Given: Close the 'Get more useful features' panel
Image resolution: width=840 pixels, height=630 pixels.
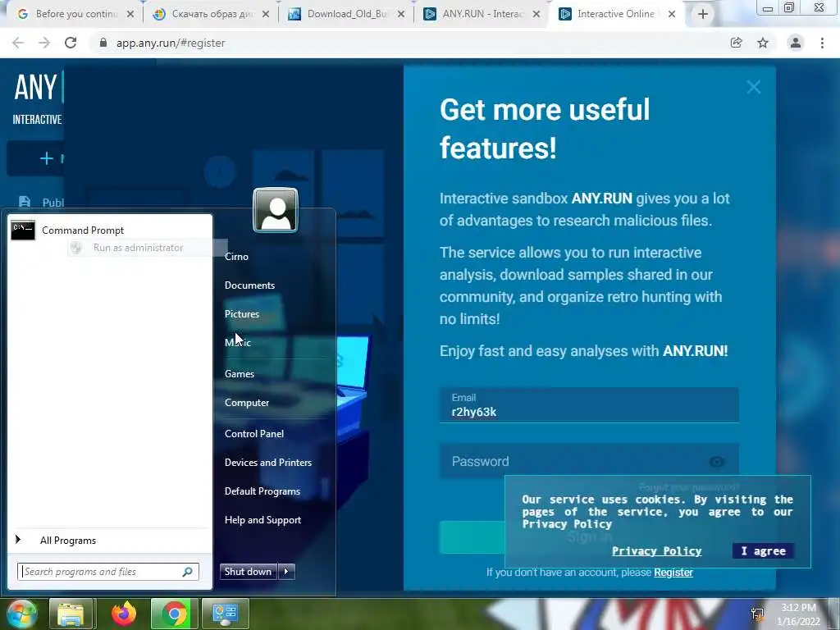Looking at the screenshot, I should [x=754, y=87].
